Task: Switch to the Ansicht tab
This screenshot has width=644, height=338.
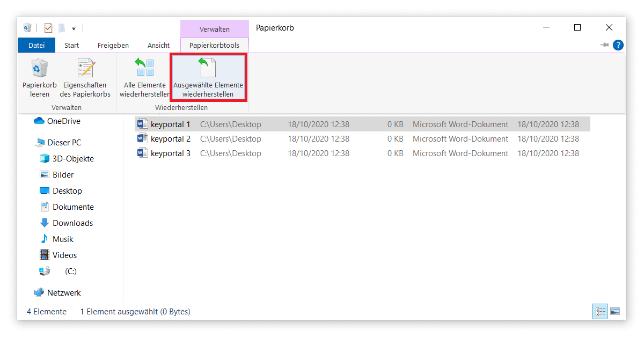Action: coord(158,45)
